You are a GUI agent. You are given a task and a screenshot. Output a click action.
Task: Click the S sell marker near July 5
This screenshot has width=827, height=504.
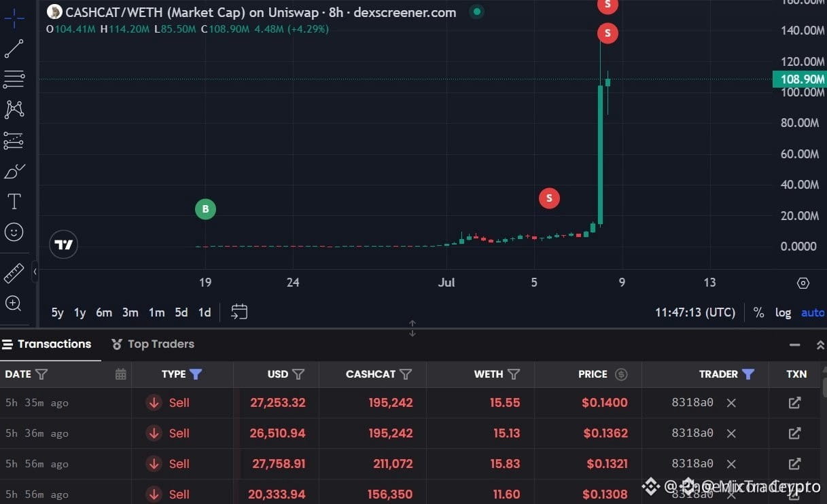pos(549,198)
